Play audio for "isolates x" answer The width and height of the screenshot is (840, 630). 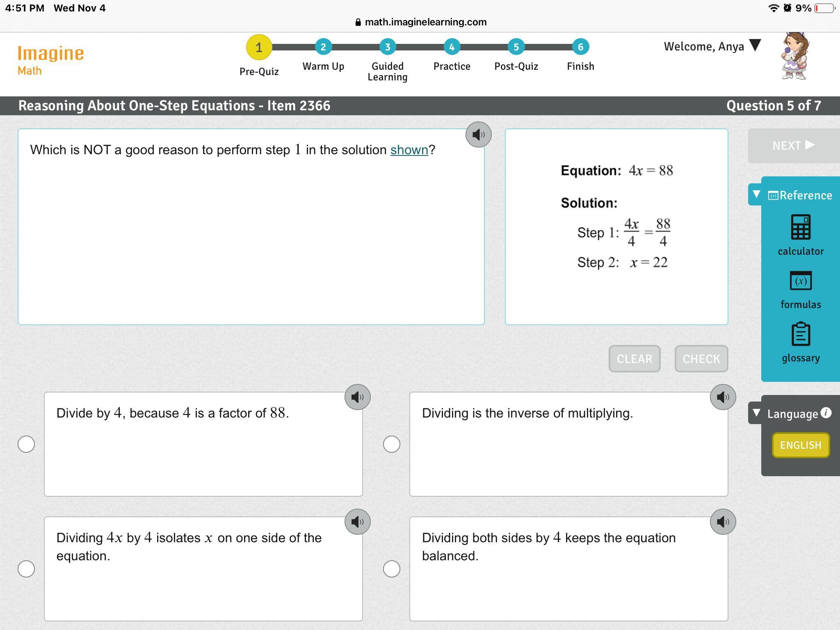(x=357, y=522)
